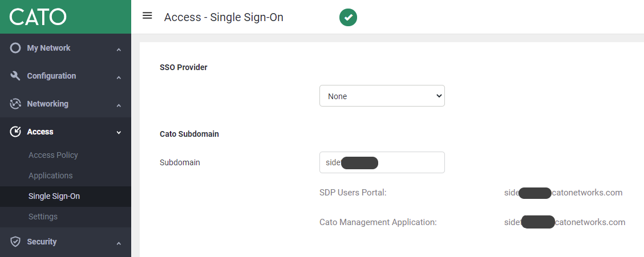Click the Configuration wrench icon
Screen dimensions: 644x257
[x=16, y=76]
